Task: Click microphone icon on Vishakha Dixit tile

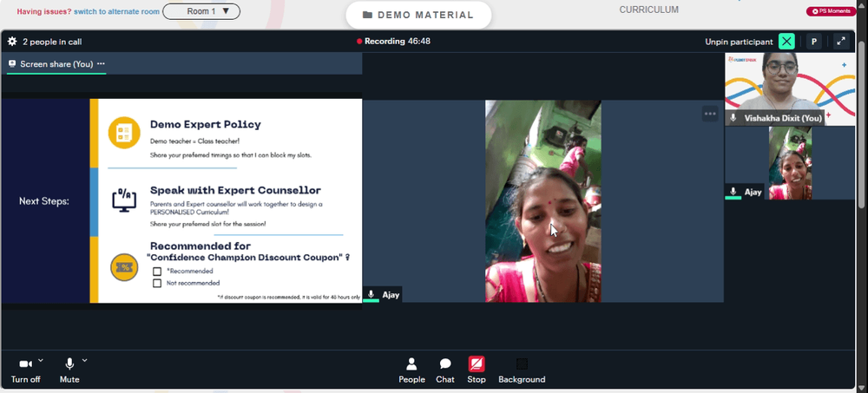Action: [x=733, y=118]
